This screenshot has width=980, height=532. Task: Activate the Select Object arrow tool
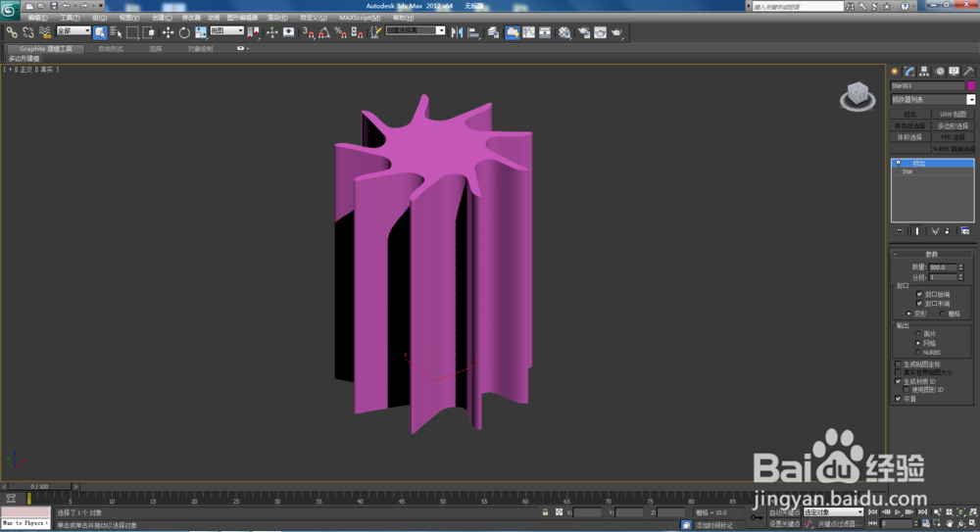coord(99,32)
